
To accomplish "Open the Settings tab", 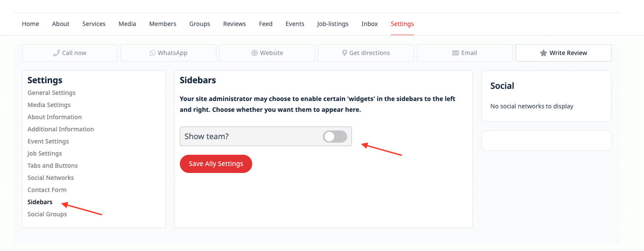I will click(402, 24).
